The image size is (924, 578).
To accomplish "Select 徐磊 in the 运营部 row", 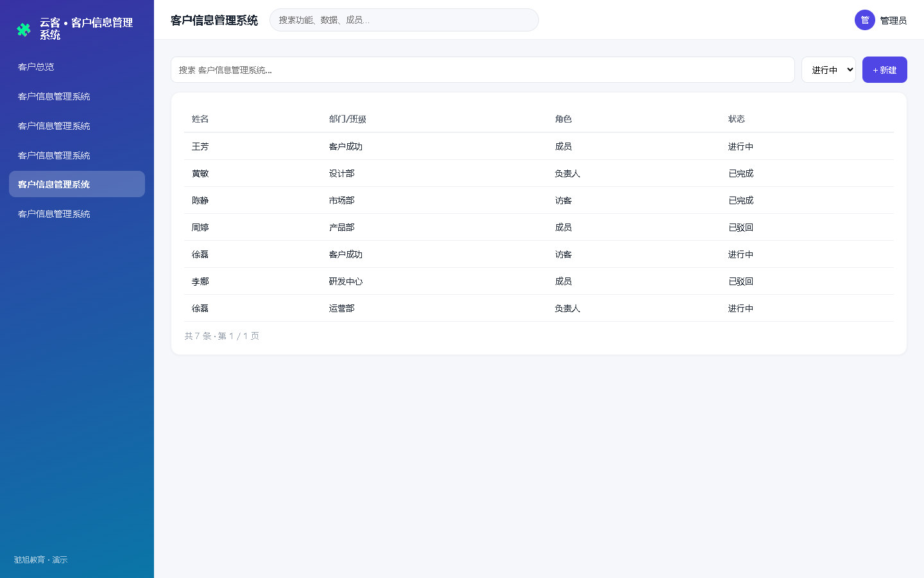I will tap(200, 308).
